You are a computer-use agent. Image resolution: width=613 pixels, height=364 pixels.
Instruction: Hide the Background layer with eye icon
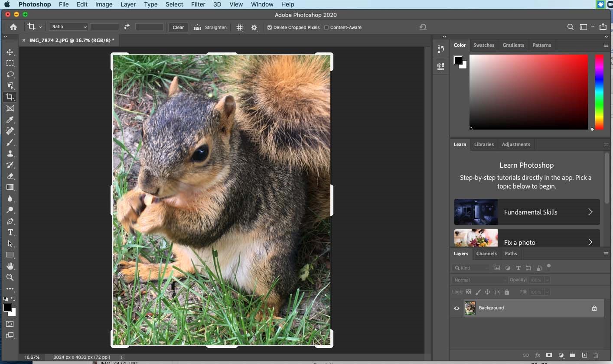pyautogui.click(x=456, y=308)
